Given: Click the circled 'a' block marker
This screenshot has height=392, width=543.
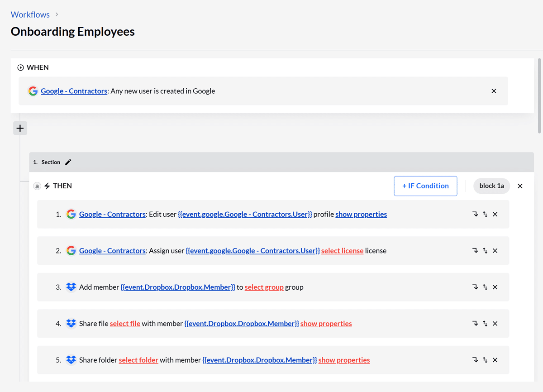Looking at the screenshot, I should tap(37, 186).
